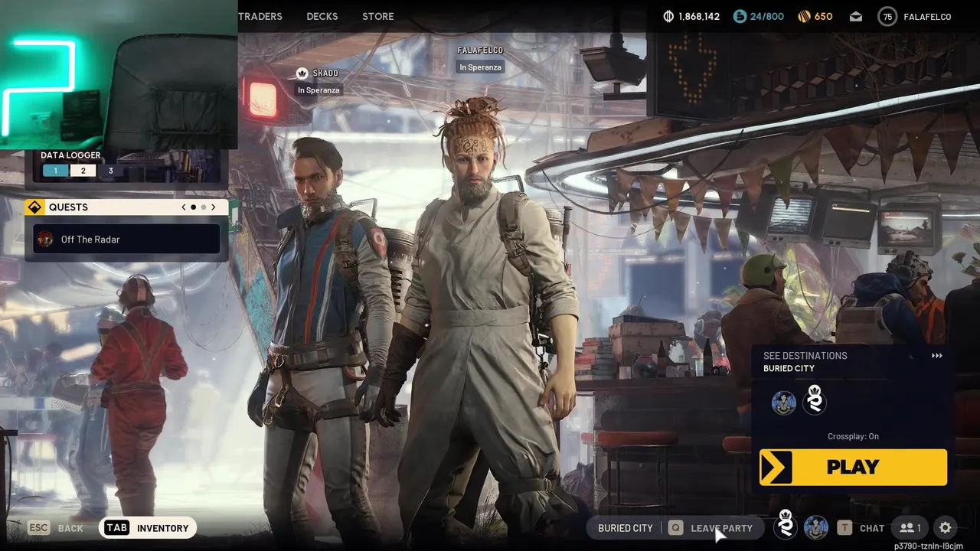Open the settings gear
The height and width of the screenshot is (551, 980).
coord(946,528)
